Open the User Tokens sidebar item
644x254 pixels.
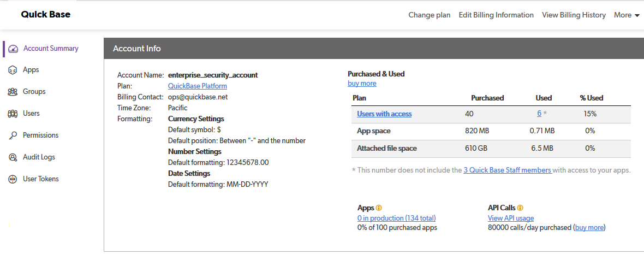point(41,179)
